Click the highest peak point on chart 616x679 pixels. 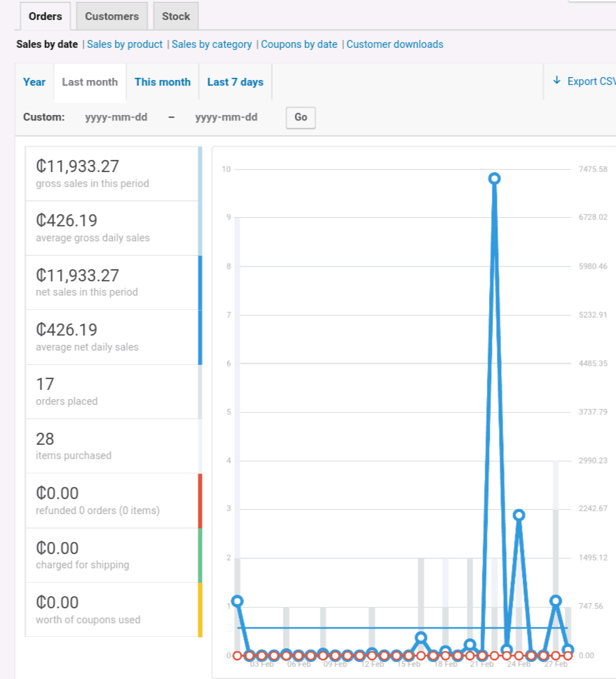click(x=494, y=178)
